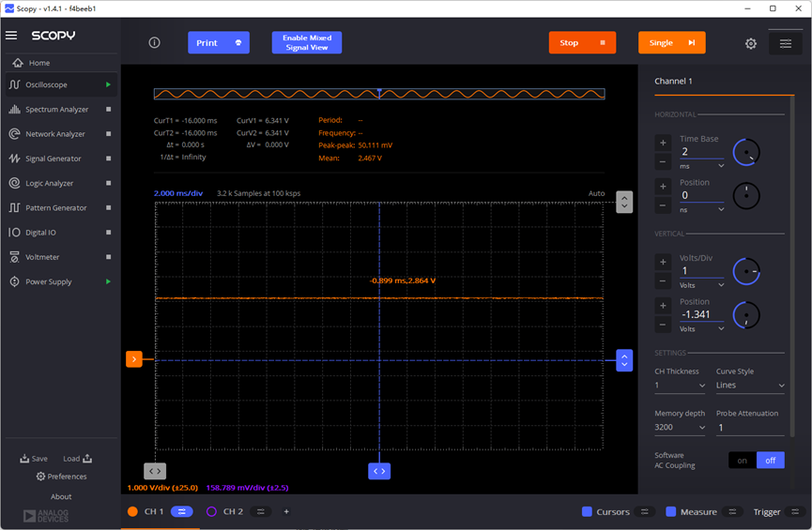Select the Spectrum Analyzer instrument icon
Screen dimensions: 812x530
(x=14, y=109)
